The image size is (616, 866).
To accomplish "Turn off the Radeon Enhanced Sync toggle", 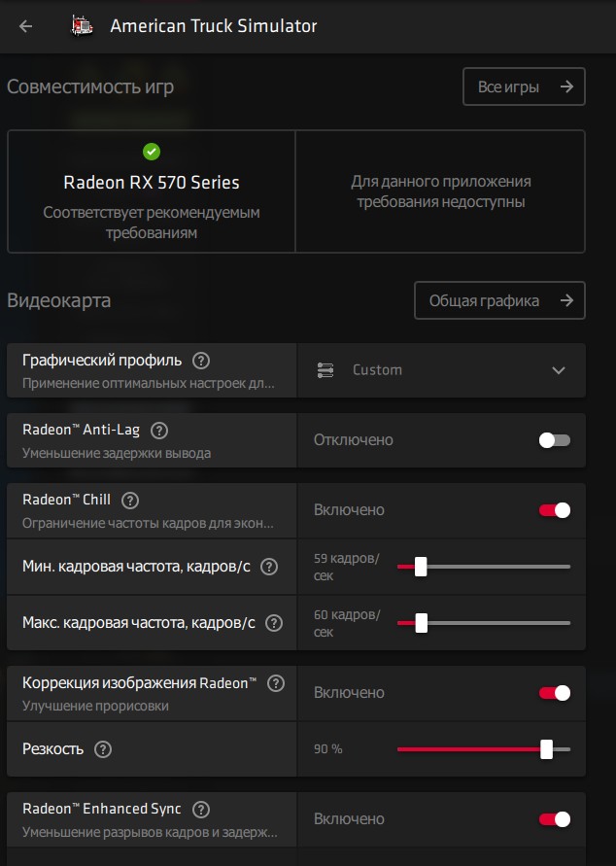I will point(554,819).
